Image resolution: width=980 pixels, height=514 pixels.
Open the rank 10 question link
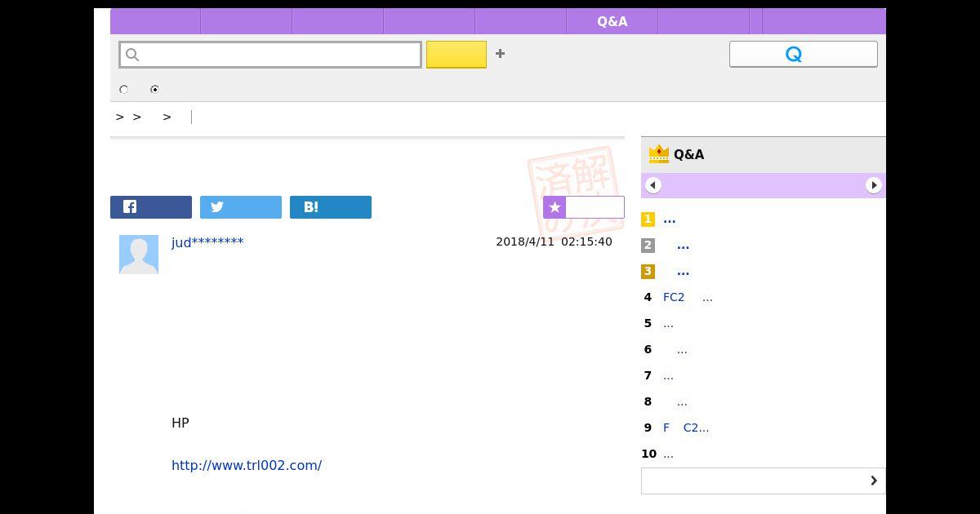coord(668,454)
